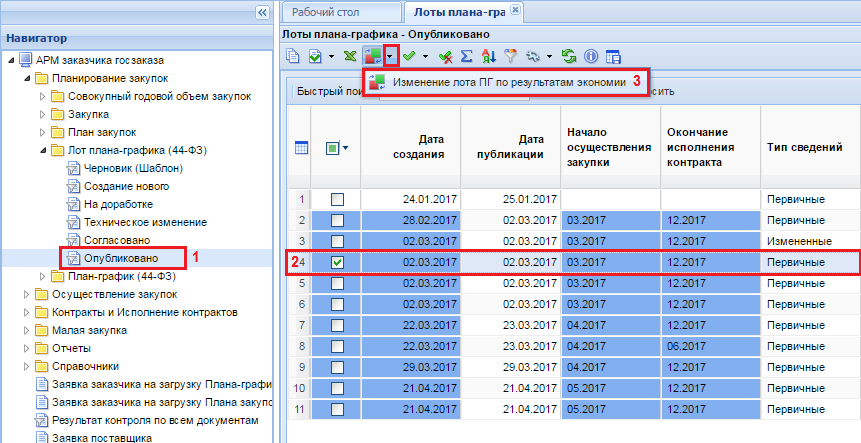This screenshot has width=861, height=443.
Task: Open Опубликовано in the navigator tree
Action: [118, 258]
